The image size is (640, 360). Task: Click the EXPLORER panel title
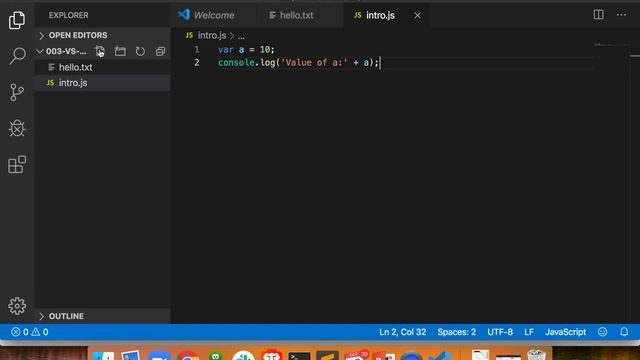(69, 15)
